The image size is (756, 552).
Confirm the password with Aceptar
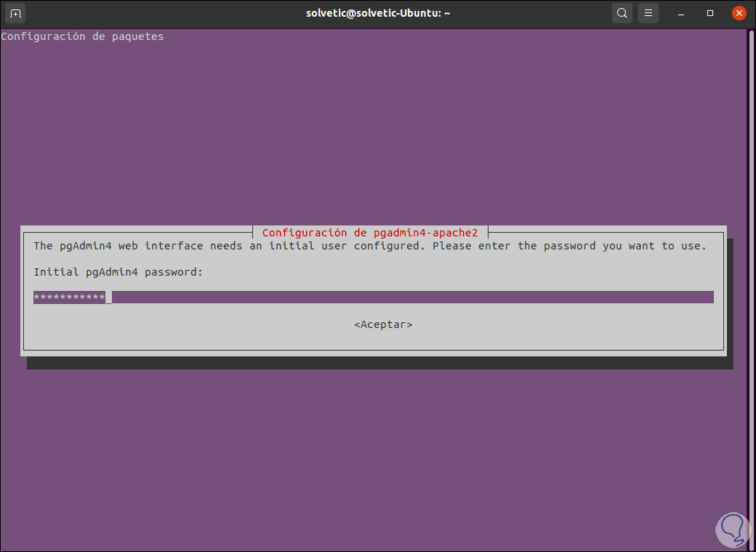(x=383, y=325)
